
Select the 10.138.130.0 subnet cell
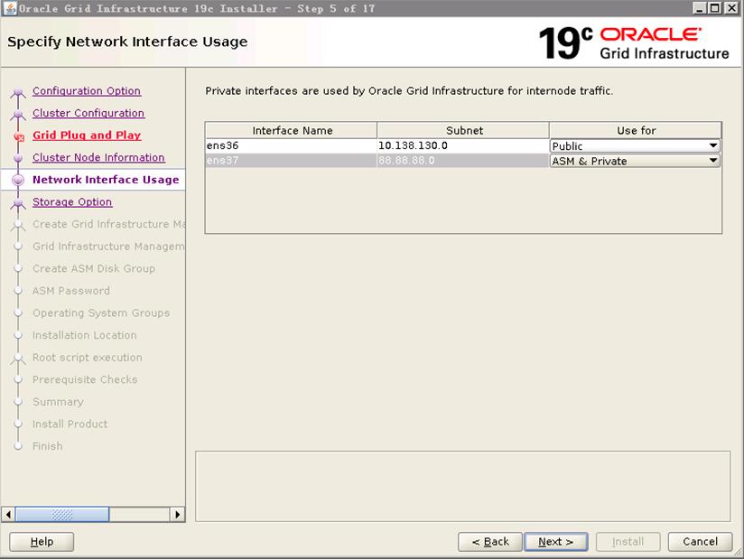tap(463, 145)
